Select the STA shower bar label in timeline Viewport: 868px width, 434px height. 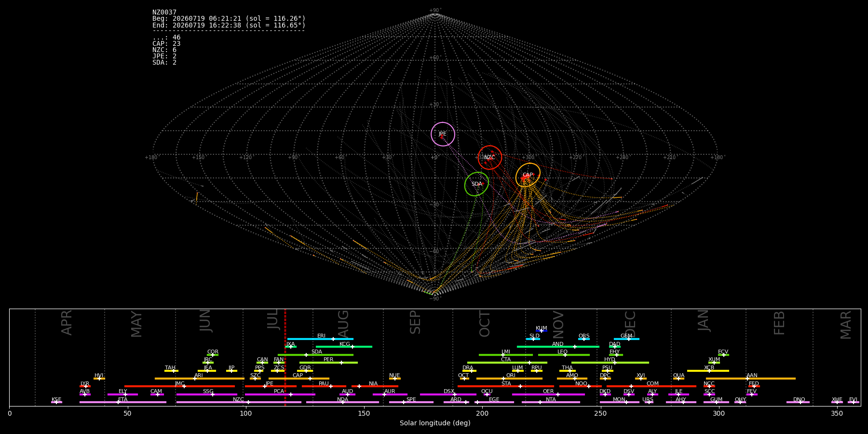coord(506,384)
